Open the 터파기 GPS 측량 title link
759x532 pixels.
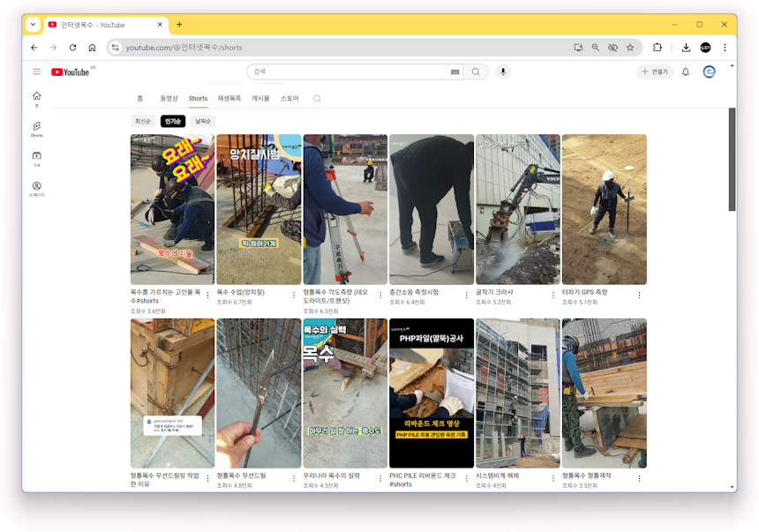click(585, 292)
